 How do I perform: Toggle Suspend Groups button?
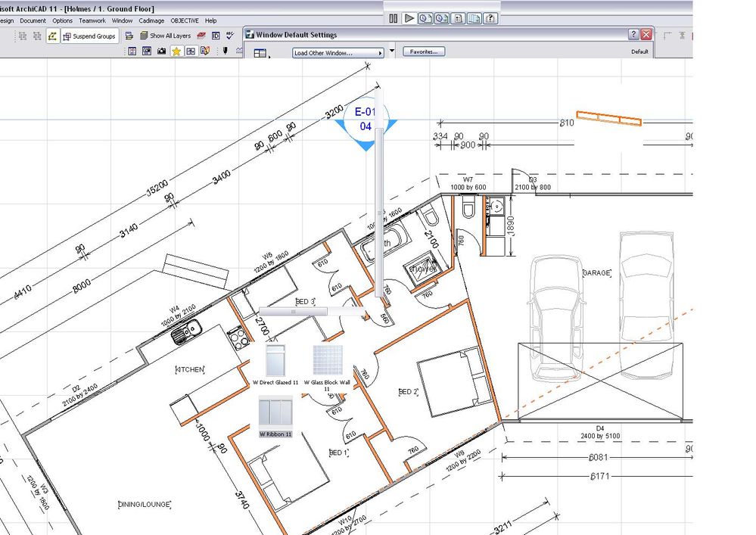click(90, 36)
